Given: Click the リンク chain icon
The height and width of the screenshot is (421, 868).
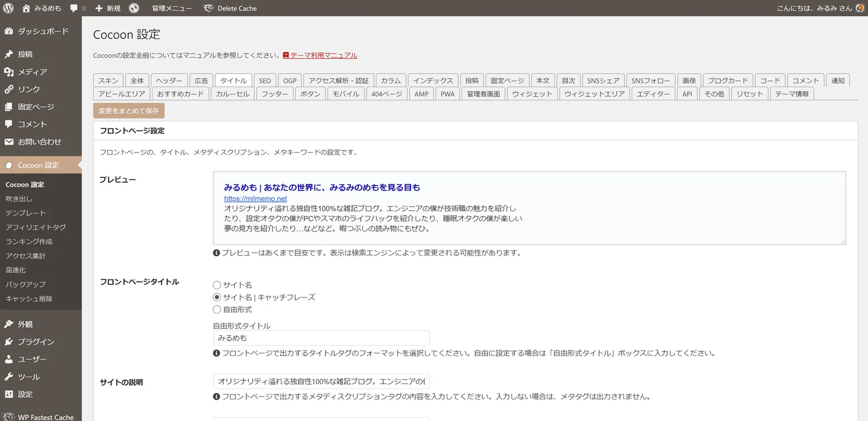Looking at the screenshot, I should pyautogui.click(x=9, y=89).
